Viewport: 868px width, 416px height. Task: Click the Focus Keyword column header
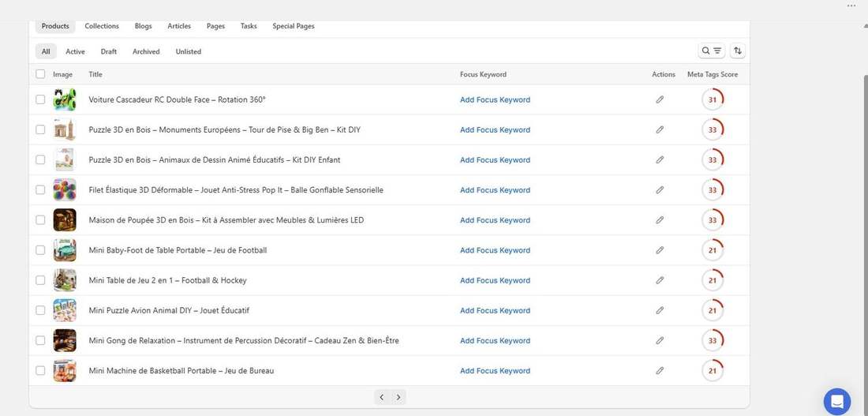483,74
